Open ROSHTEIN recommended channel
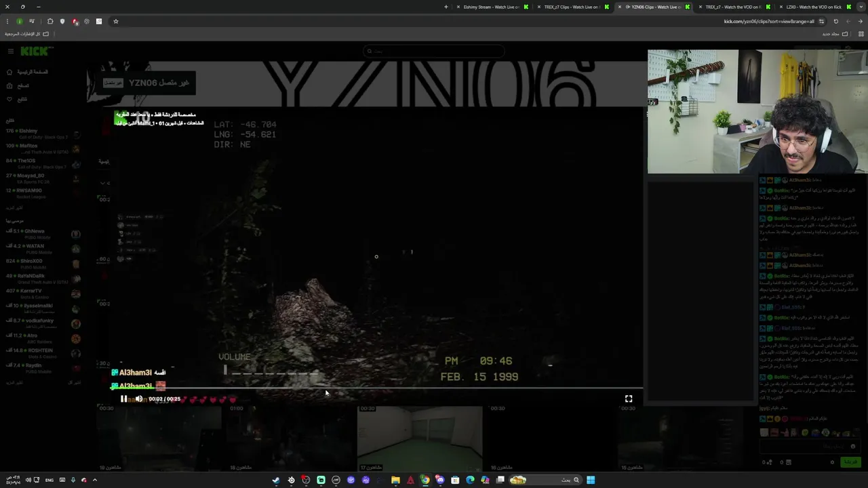The height and width of the screenshot is (488, 868). pos(42,353)
